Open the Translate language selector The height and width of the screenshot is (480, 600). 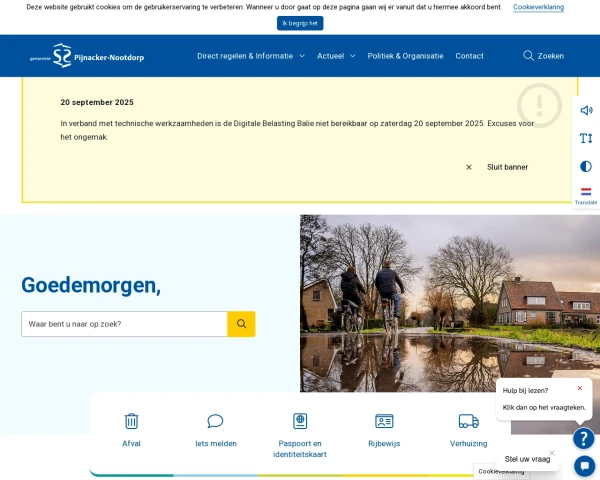coord(586,195)
